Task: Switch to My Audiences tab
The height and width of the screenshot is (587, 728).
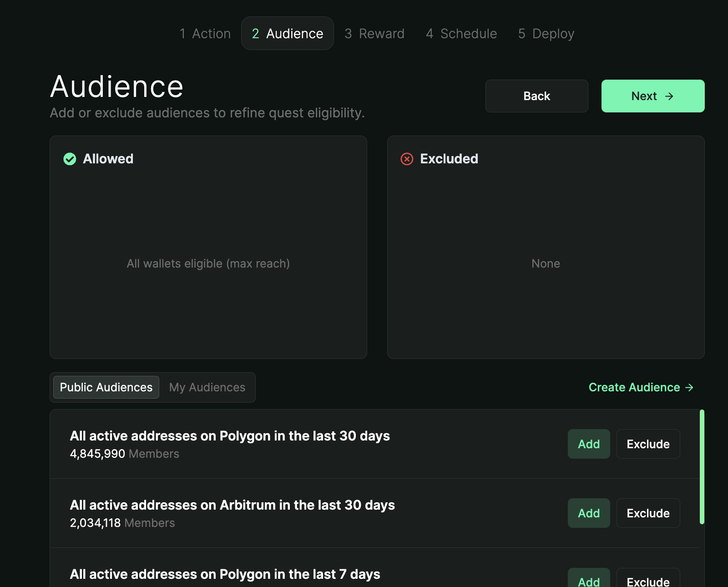Action: click(207, 387)
